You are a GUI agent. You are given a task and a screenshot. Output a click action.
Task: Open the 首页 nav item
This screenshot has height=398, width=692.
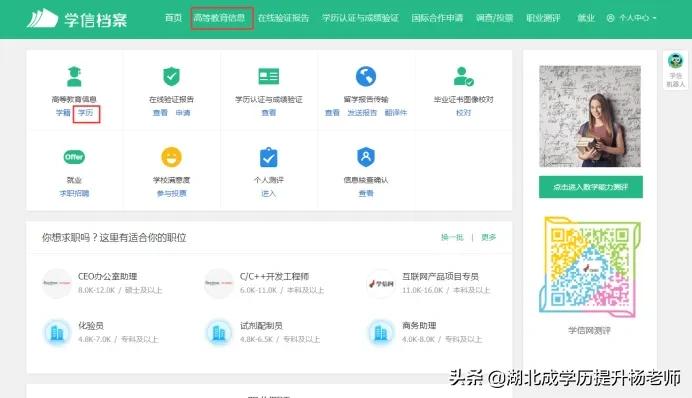pos(173,18)
